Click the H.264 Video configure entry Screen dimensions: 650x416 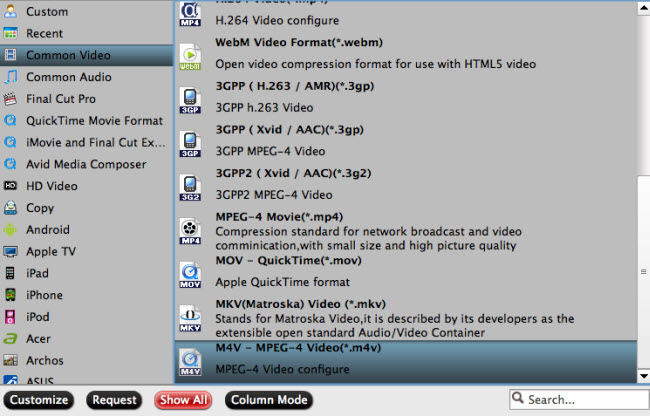point(406,17)
